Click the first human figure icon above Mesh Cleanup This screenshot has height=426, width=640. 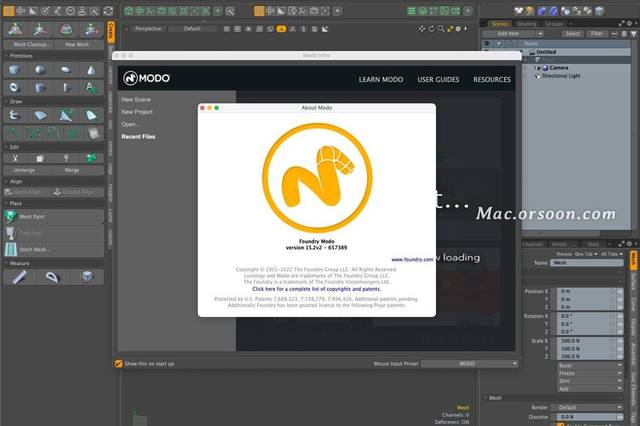(16, 30)
